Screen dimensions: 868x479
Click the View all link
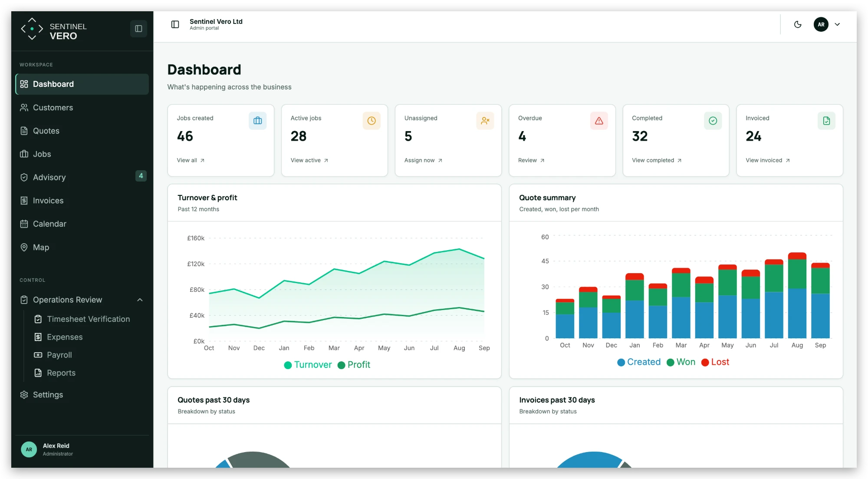[x=191, y=160]
